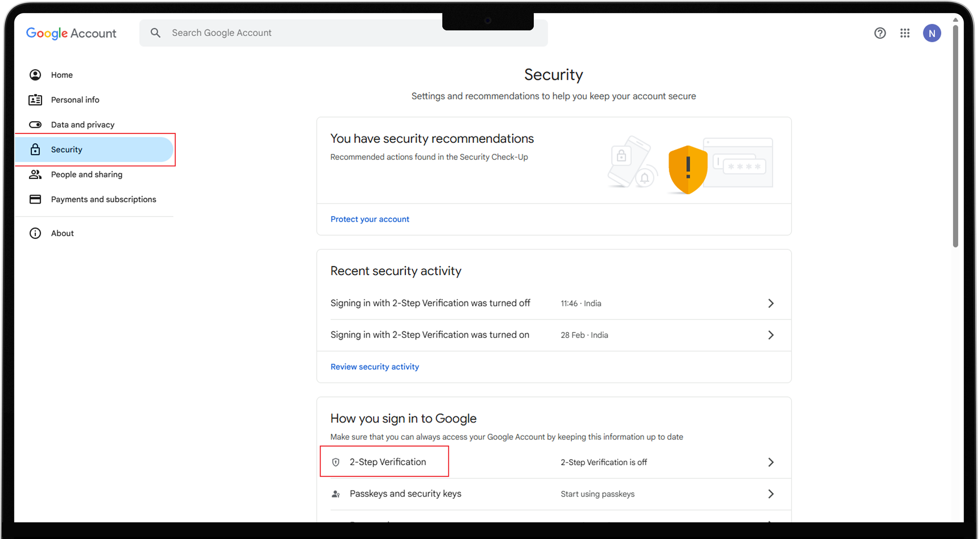Click the Passkeys person-key icon
Image resolution: width=980 pixels, height=539 pixels.
[x=335, y=494]
